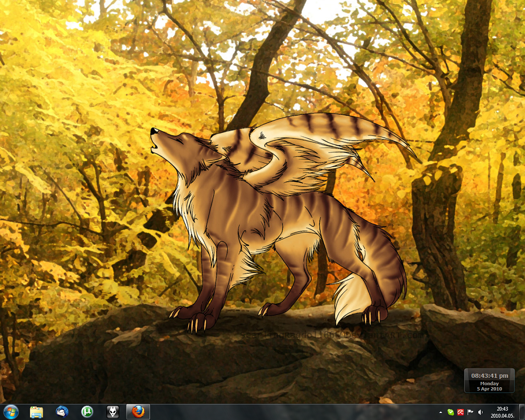Open Action Center flag icon

click(470, 412)
